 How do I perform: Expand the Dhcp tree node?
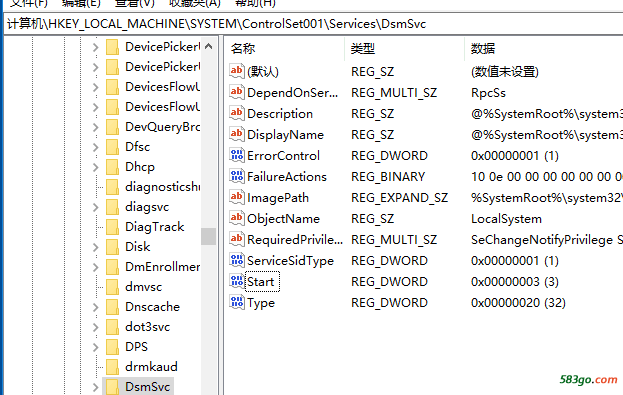pos(95,167)
